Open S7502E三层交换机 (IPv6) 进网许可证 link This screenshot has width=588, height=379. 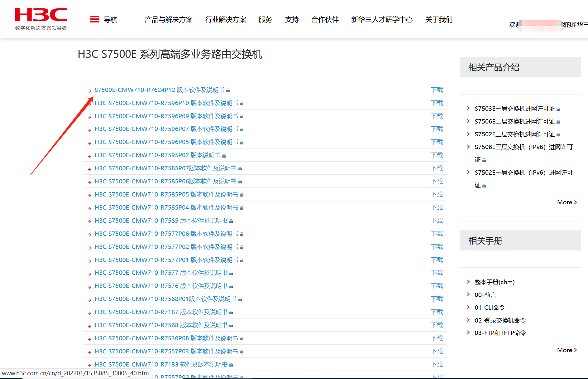524,179
